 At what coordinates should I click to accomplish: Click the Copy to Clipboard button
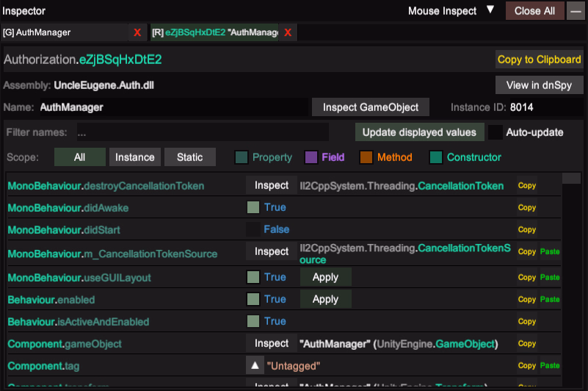click(539, 60)
